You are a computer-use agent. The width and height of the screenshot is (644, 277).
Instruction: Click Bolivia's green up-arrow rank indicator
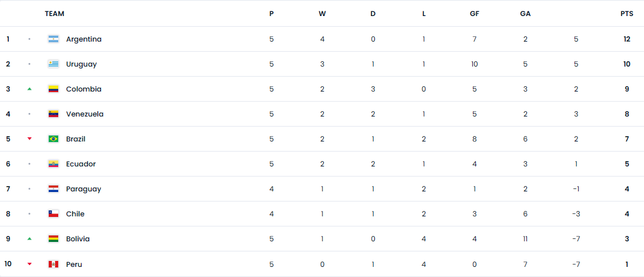[29, 238]
